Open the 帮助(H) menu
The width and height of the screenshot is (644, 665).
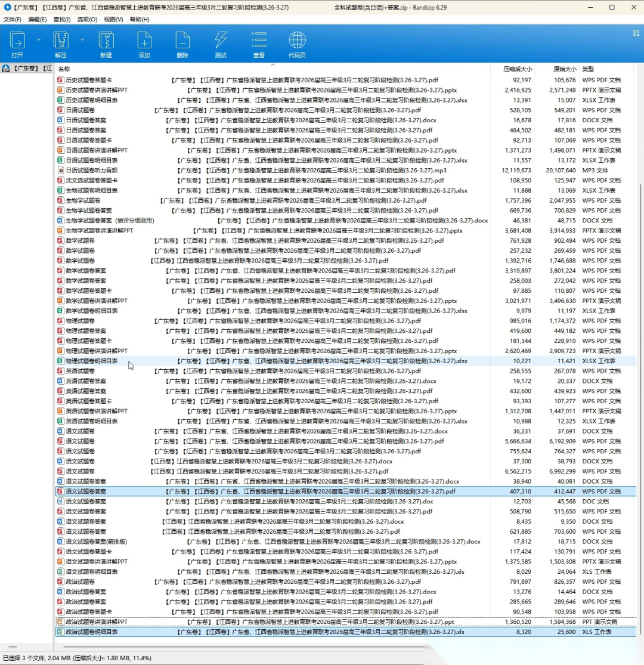pyautogui.click(x=140, y=19)
